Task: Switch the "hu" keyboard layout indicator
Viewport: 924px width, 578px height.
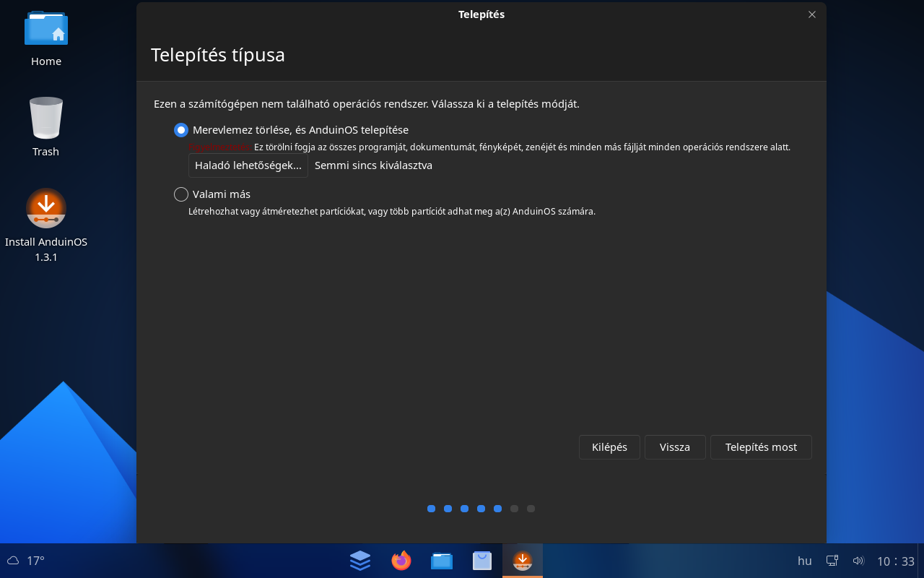Action: (804, 561)
